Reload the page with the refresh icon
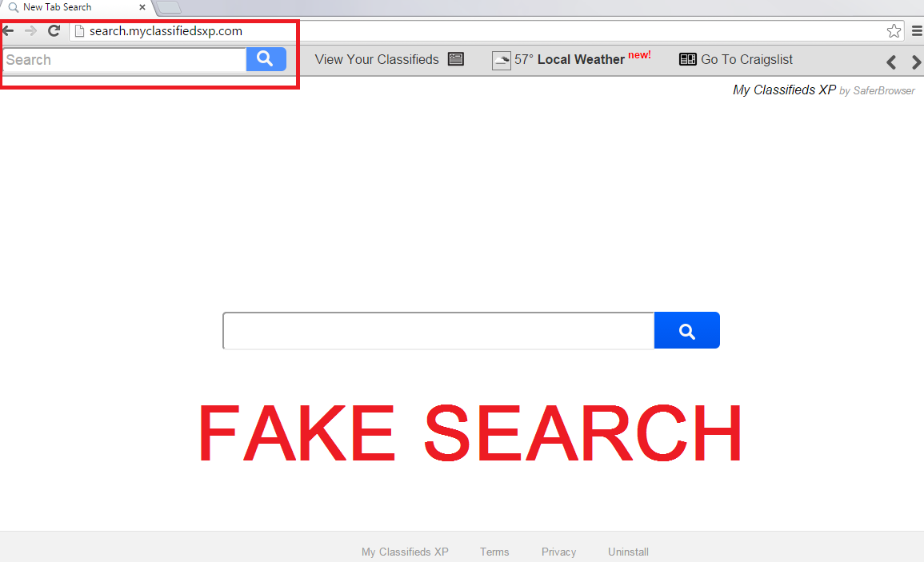Viewport: 924px width, 562px height. point(54,30)
